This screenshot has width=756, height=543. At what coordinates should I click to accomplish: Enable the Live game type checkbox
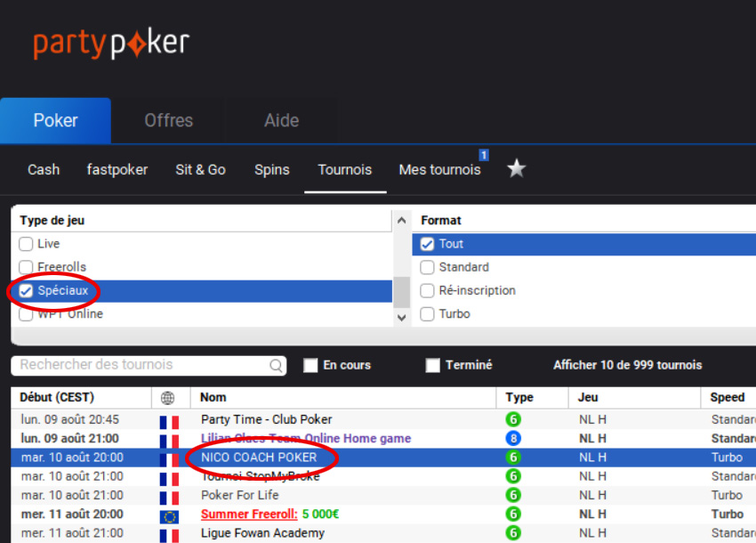tap(26, 244)
